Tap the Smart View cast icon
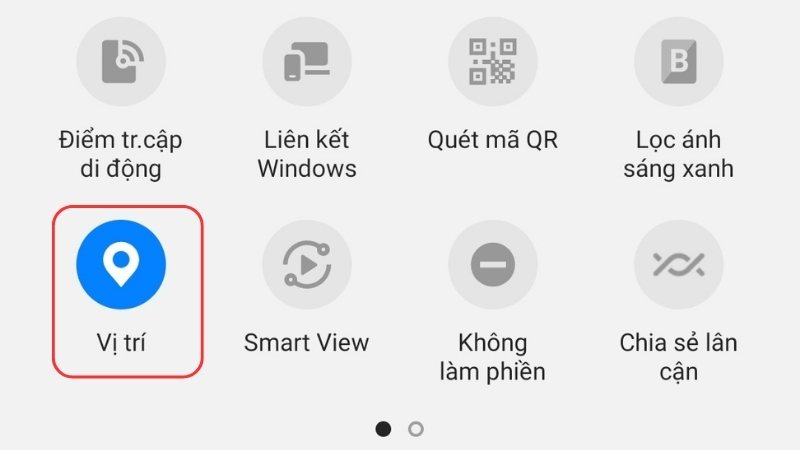The height and width of the screenshot is (450, 800). click(307, 264)
